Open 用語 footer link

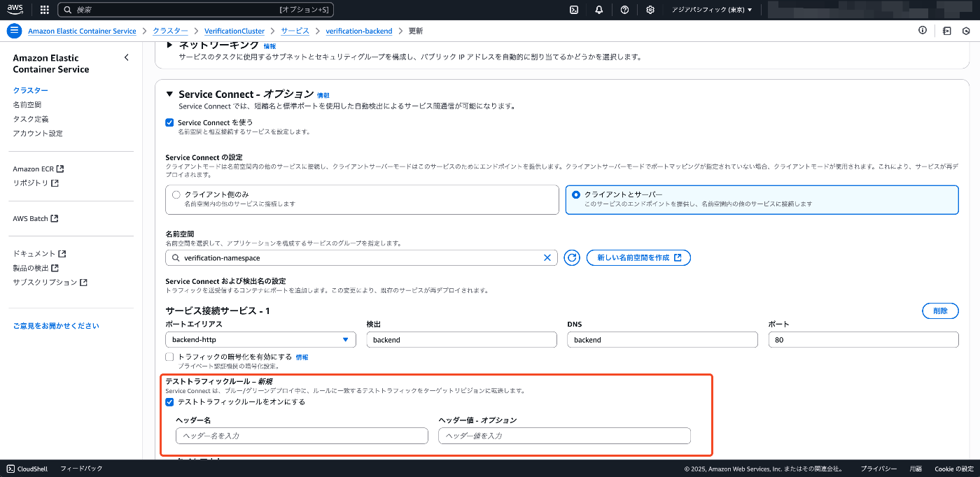coord(916,469)
